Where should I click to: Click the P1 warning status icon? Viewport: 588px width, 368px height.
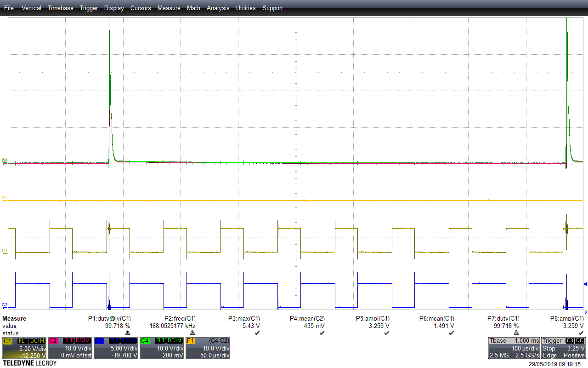coord(128,333)
